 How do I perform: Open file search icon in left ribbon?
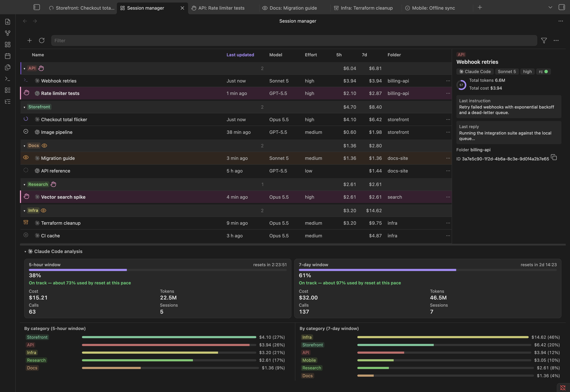[x=8, y=22]
